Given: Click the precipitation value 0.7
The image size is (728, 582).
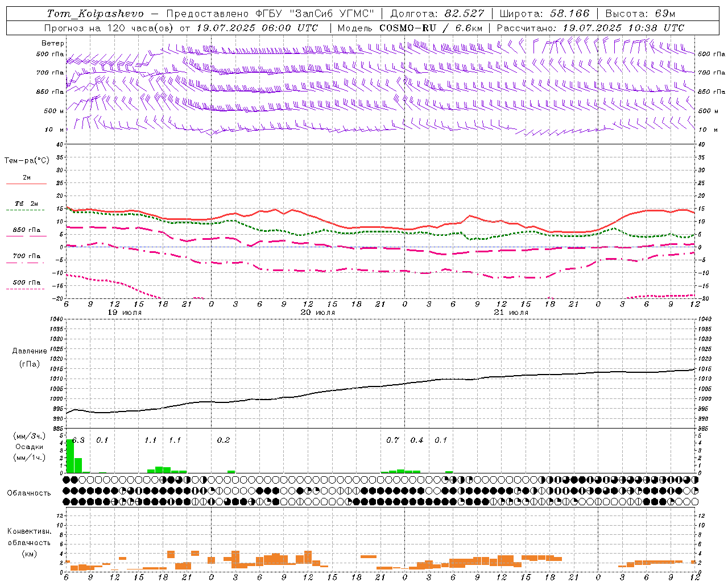Looking at the screenshot, I should (392, 440).
